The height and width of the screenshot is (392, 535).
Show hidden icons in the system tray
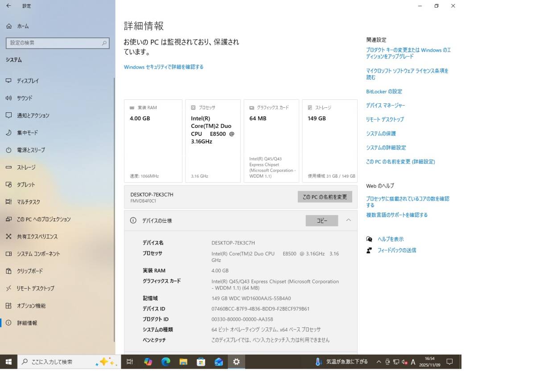point(378,362)
